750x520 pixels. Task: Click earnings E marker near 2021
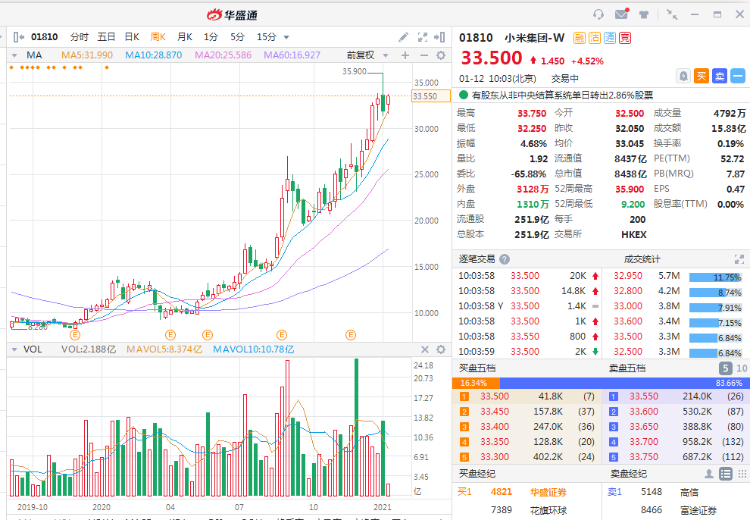pyautogui.click(x=351, y=335)
